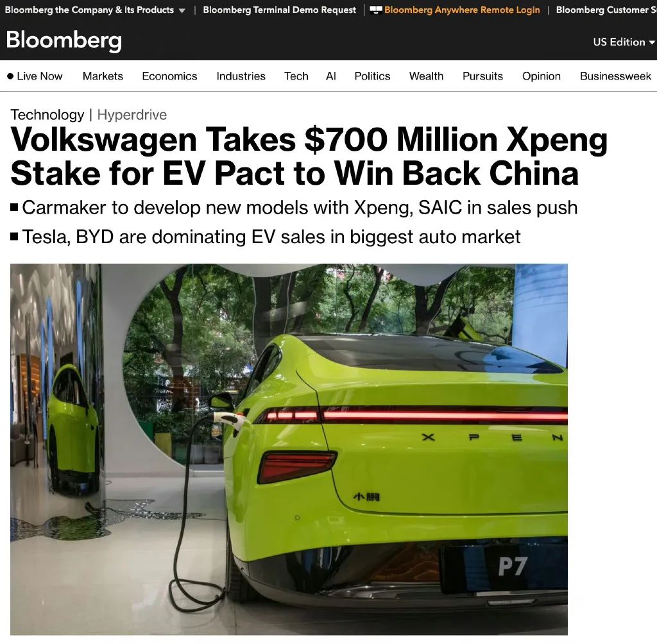Image resolution: width=657 pixels, height=644 pixels.
Task: Click Bloomberg Terminal Demo Request link
Action: point(280,10)
